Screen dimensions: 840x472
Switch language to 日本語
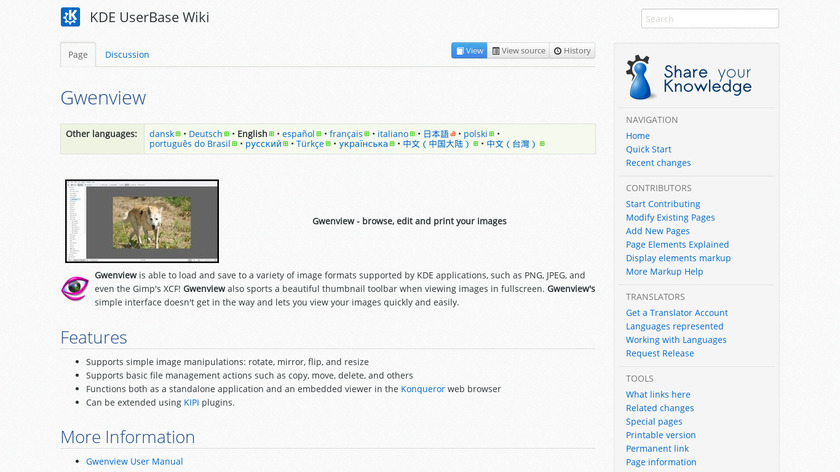coord(436,134)
